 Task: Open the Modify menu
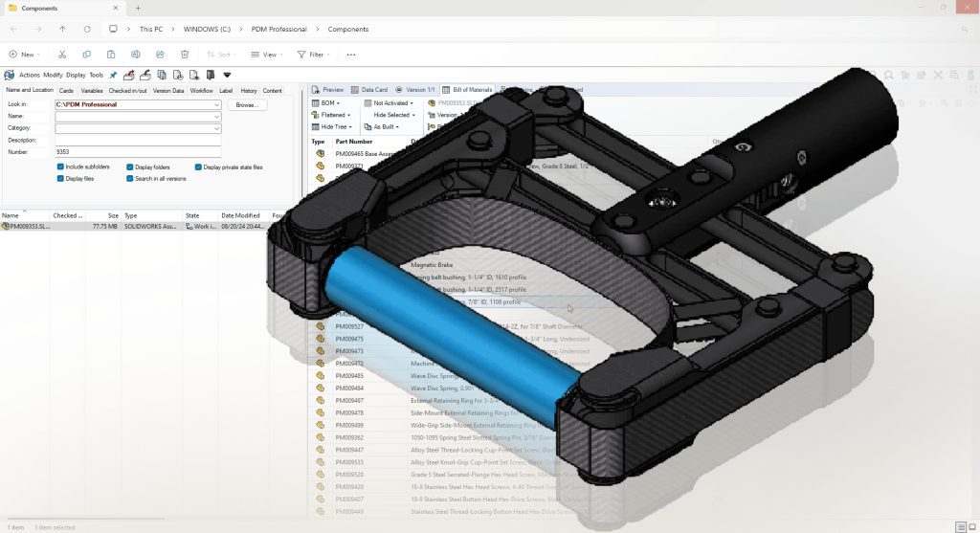pos(53,75)
